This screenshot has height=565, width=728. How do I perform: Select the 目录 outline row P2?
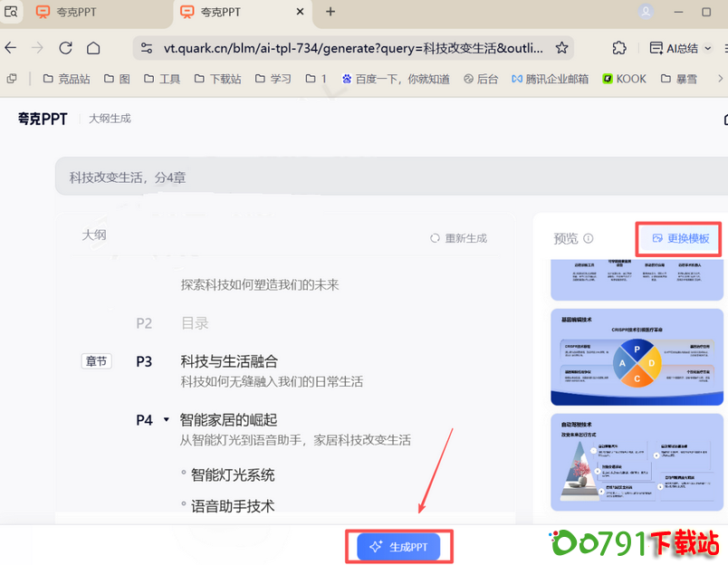[x=195, y=322]
